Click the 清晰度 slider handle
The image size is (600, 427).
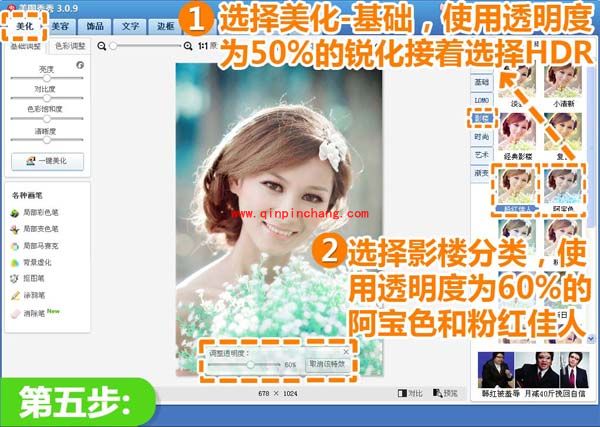[47, 140]
